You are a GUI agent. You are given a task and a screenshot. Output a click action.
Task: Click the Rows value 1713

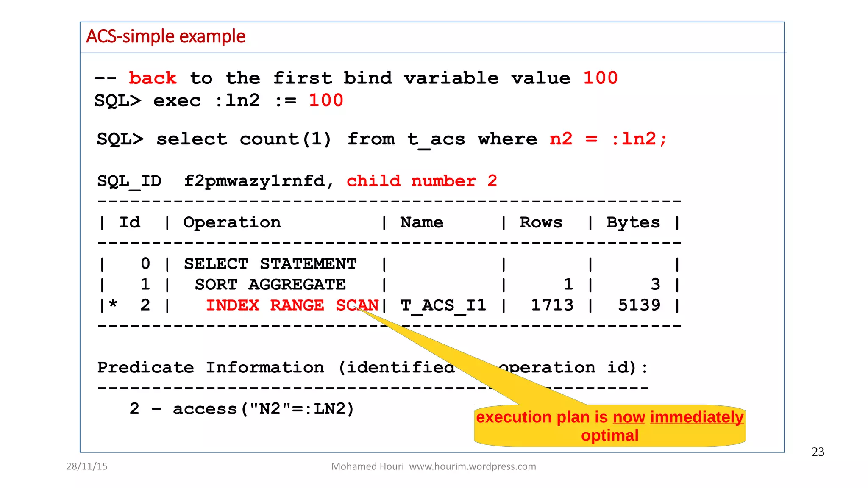pyautogui.click(x=552, y=305)
